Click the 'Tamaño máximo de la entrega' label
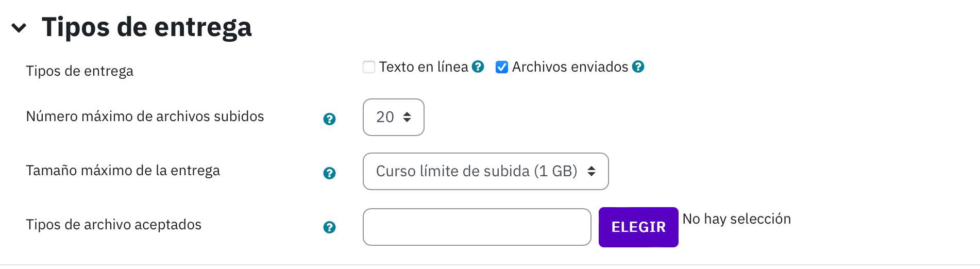 pyautogui.click(x=123, y=171)
